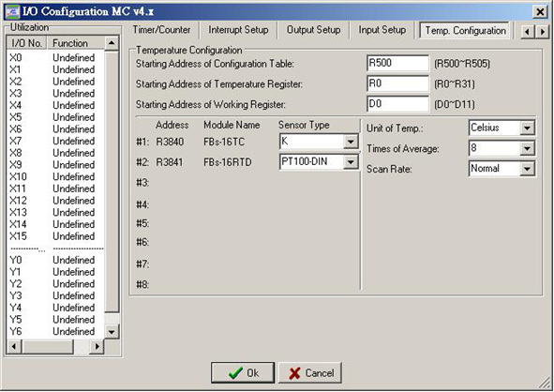The width and height of the screenshot is (554, 392).
Task: Select the X15 row in Utilization list
Action: pos(55,236)
